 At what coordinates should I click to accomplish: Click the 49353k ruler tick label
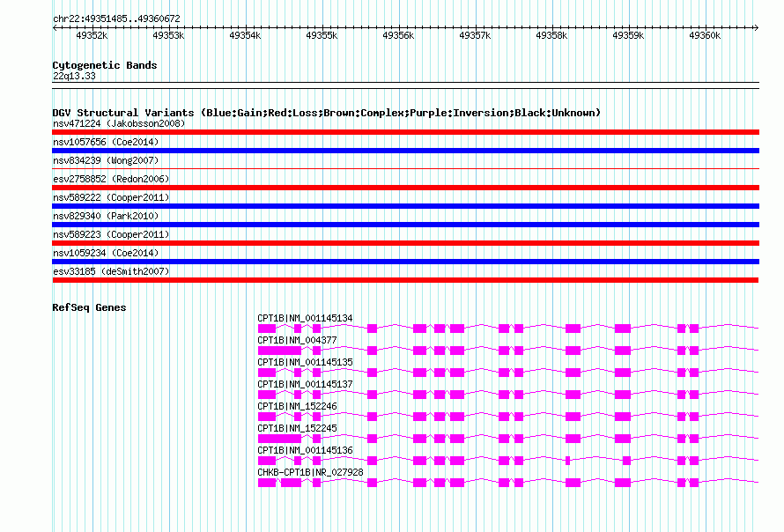coord(168,35)
